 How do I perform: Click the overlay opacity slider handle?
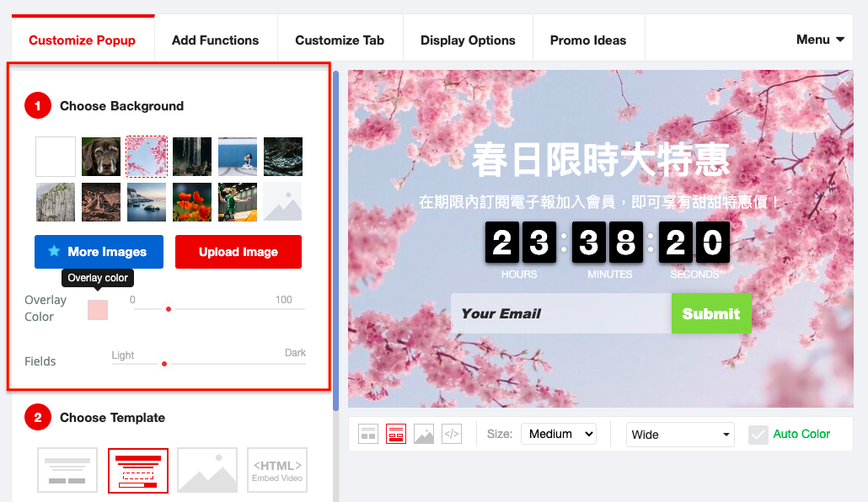(169, 309)
